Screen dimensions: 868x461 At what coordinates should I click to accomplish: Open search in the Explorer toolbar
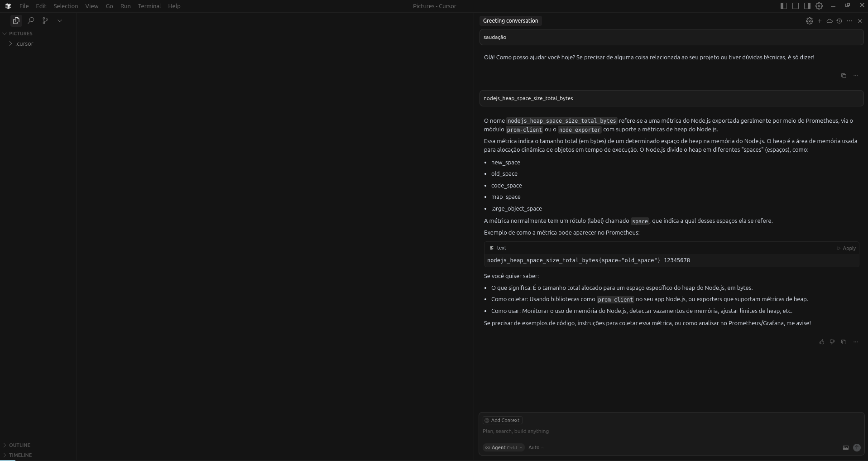point(31,20)
